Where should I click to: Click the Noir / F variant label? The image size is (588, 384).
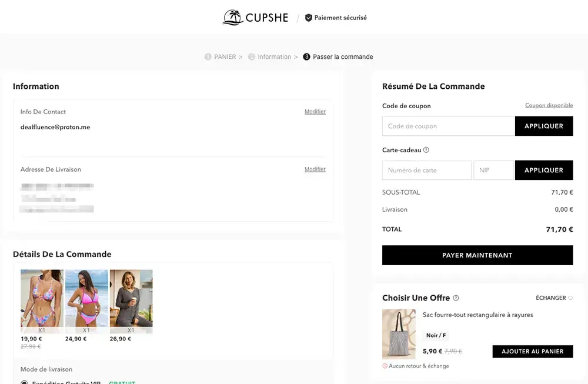(436, 335)
